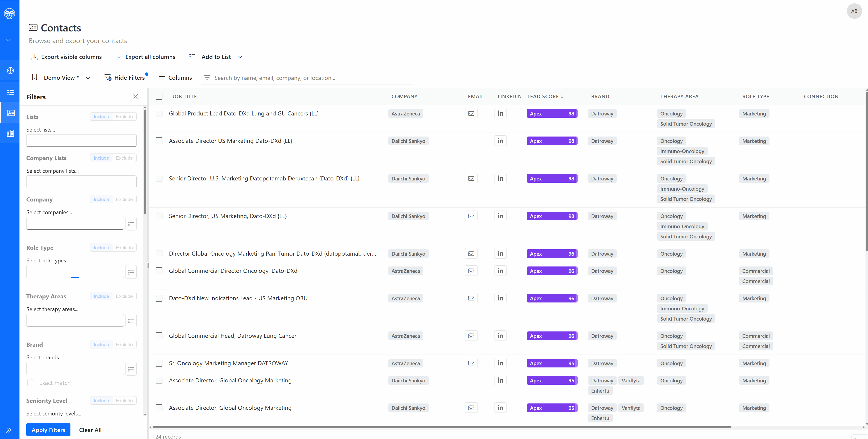This screenshot has height=439, width=868.
Task: Click Clear All filters
Action: (x=90, y=430)
